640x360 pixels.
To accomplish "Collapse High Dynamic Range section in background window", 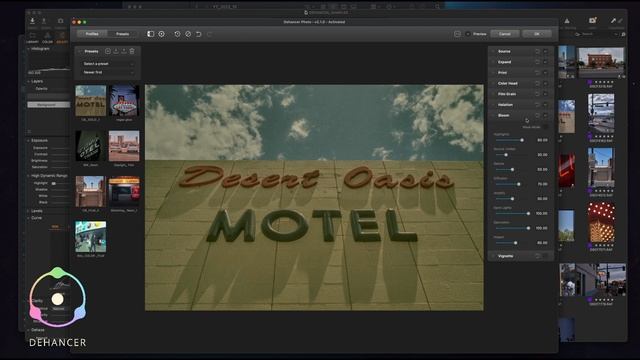I will tap(29, 176).
